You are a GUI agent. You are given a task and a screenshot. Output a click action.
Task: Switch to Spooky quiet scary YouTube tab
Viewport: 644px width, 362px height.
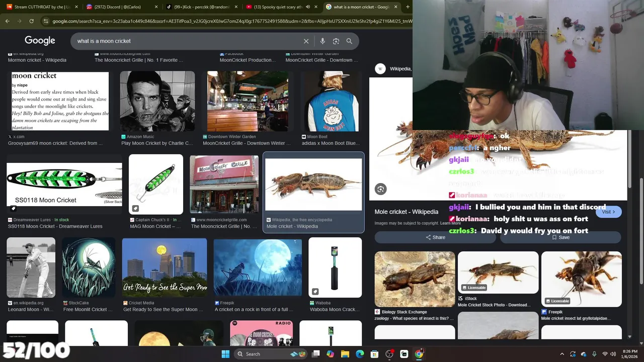click(x=282, y=7)
